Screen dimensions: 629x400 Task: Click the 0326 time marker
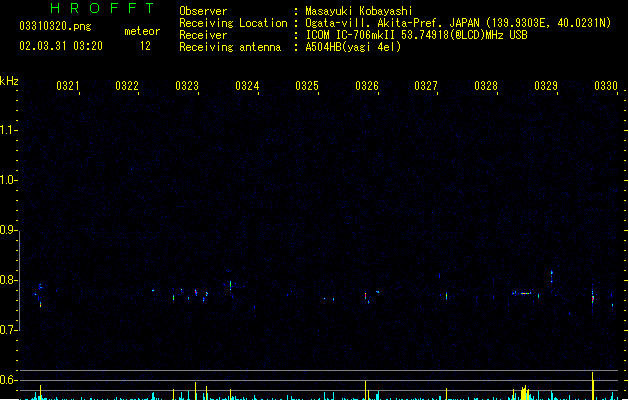coord(367,86)
